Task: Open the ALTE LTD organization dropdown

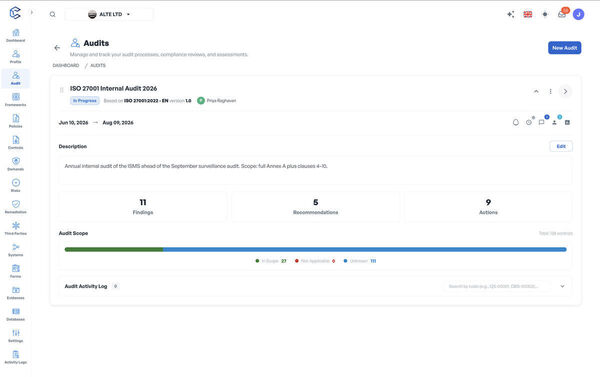Action: point(109,15)
